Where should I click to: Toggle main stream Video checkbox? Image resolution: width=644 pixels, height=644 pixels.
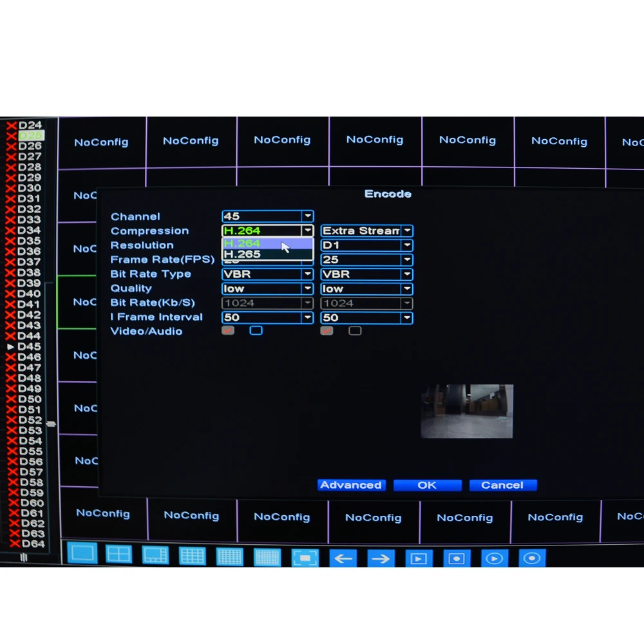pos(228,330)
